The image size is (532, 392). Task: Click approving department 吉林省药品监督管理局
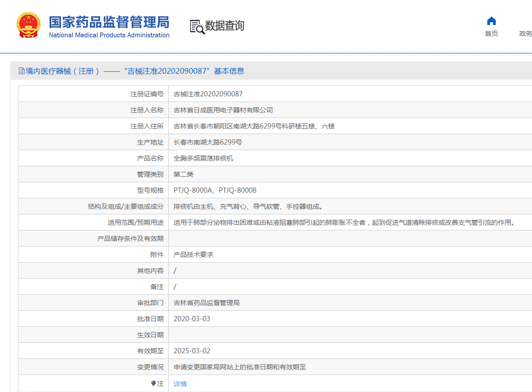(x=206, y=303)
